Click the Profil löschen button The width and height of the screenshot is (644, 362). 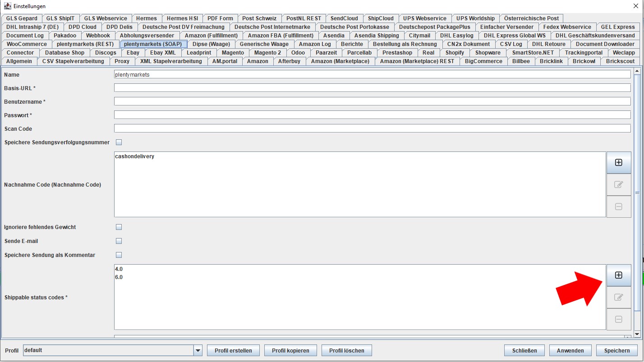point(346,350)
